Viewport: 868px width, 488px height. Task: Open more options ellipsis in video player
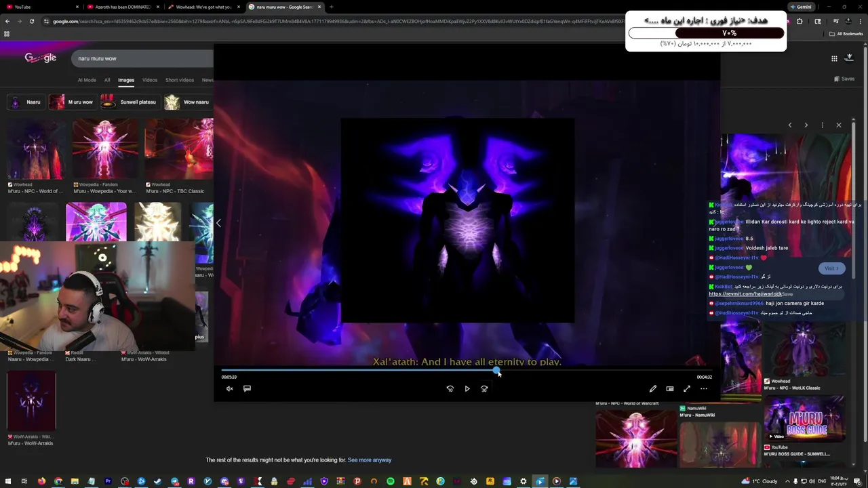tap(704, 388)
